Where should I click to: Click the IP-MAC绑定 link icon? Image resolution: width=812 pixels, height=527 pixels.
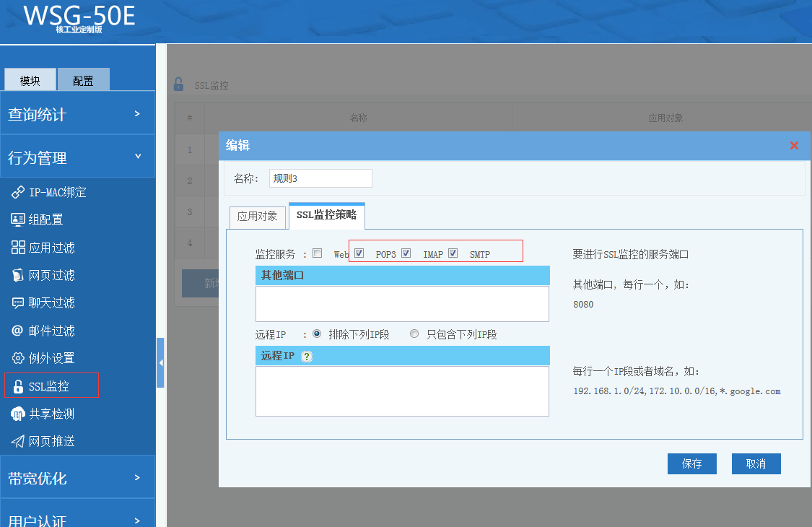click(x=18, y=193)
